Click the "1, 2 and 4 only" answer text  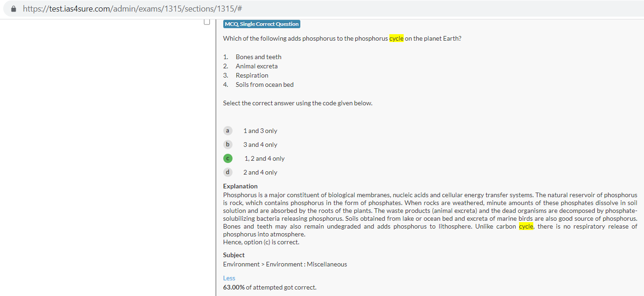[264, 158]
